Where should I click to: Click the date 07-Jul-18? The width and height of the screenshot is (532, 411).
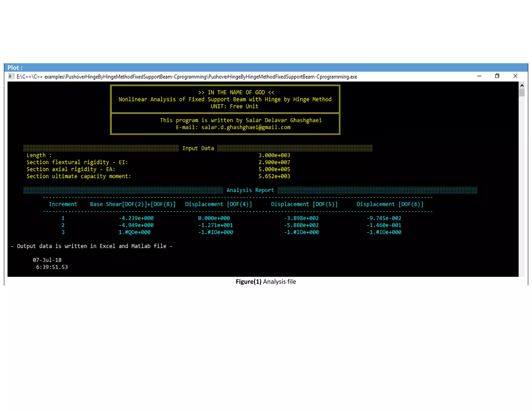(x=47, y=260)
